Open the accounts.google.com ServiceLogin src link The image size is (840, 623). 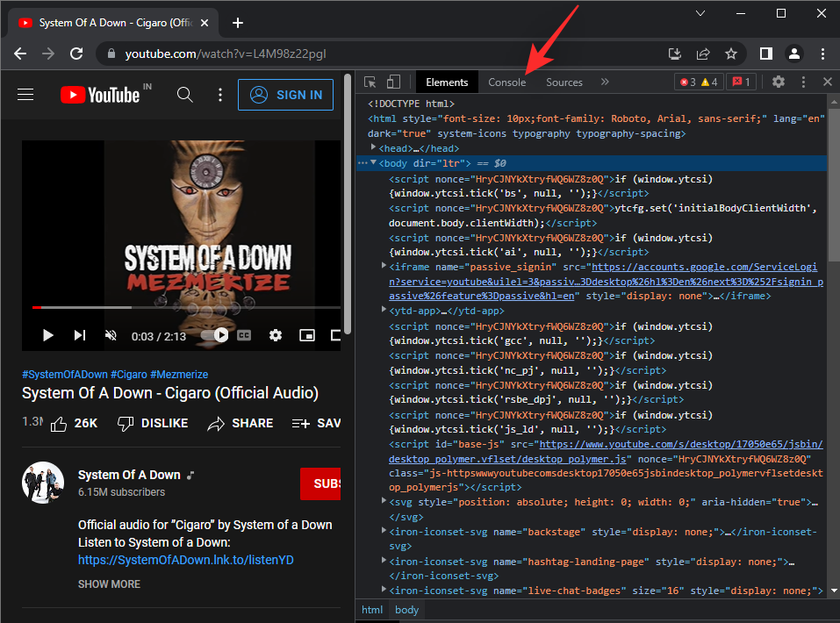606,282
